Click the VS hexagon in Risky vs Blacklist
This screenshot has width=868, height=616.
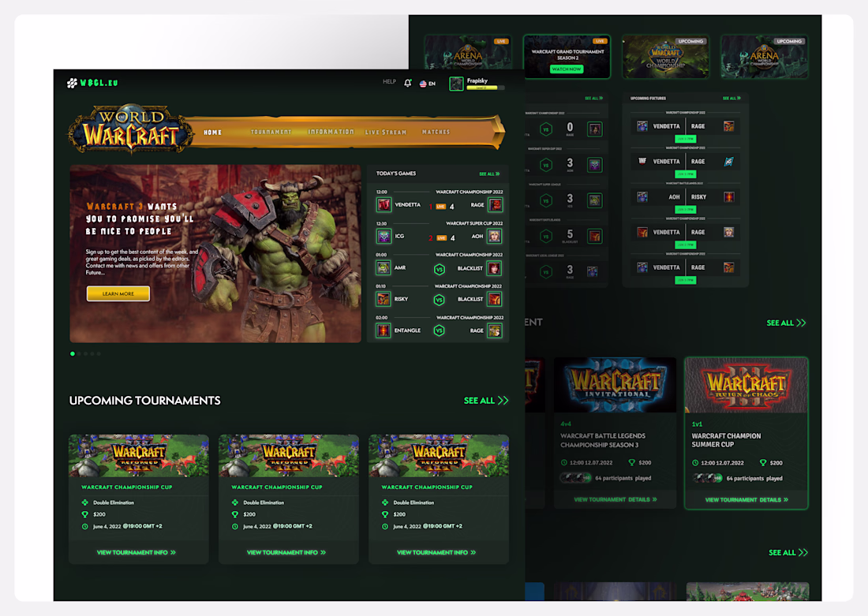pos(439,300)
